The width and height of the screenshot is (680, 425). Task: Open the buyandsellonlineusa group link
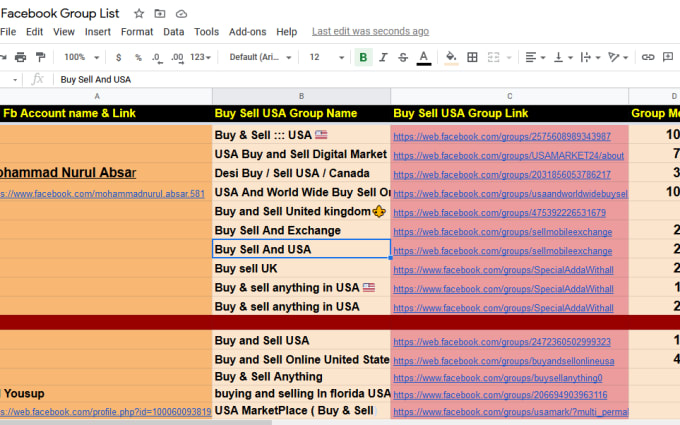[503, 361]
